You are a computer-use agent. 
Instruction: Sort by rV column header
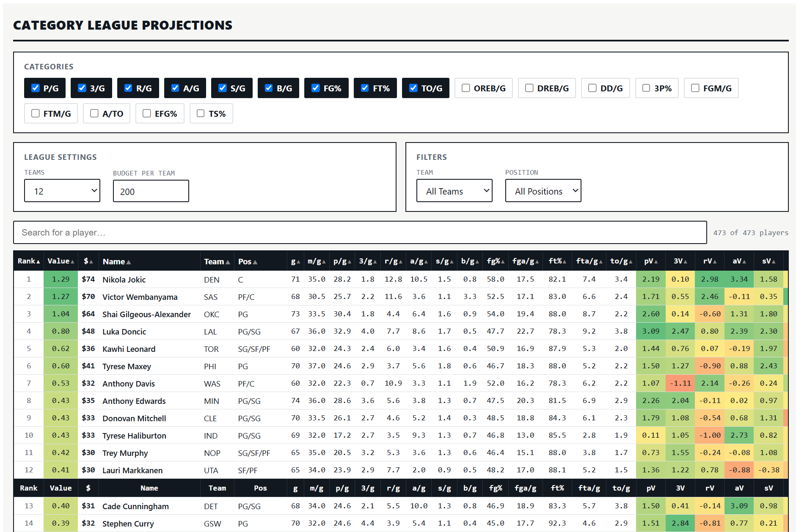tap(710, 261)
